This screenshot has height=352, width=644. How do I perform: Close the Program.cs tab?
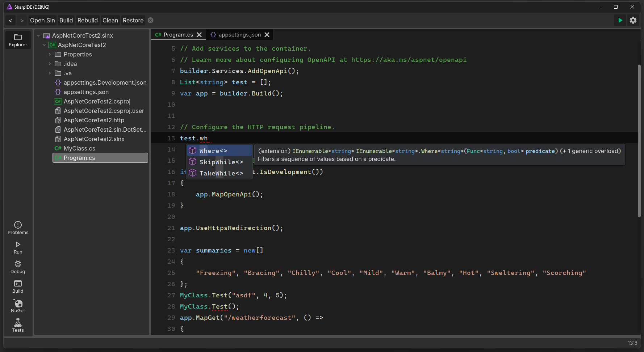199,35
